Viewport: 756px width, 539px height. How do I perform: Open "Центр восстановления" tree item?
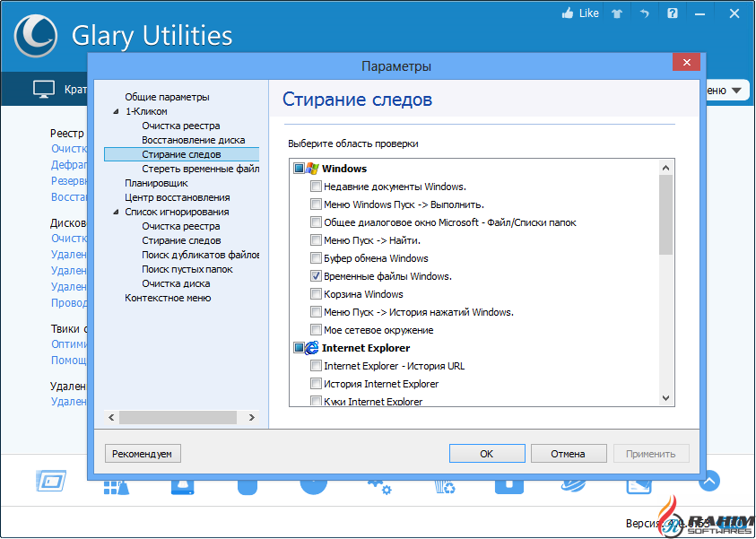click(177, 197)
